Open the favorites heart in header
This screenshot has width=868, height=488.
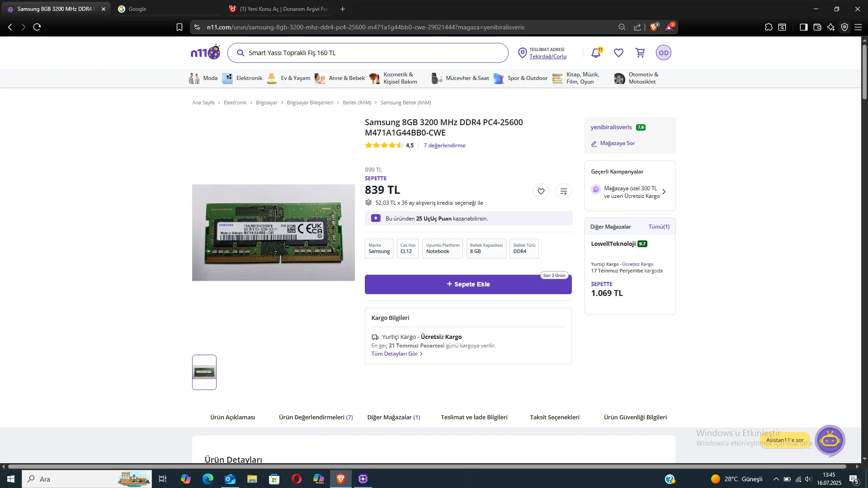[618, 53]
